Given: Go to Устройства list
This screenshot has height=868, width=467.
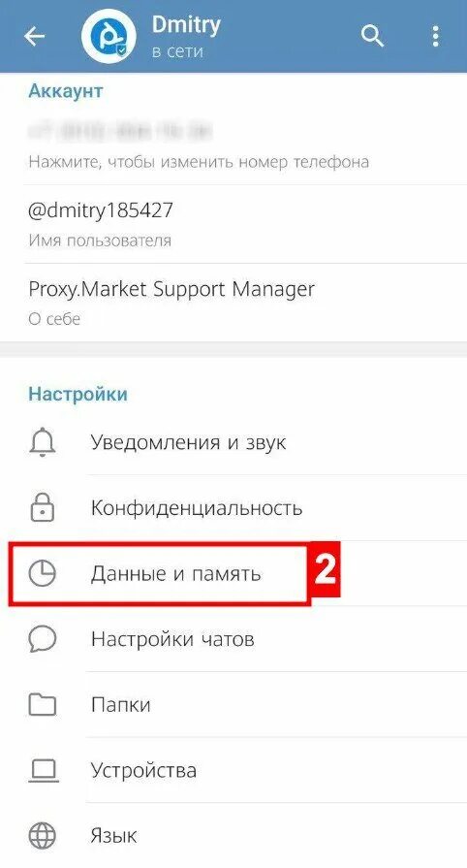Looking at the screenshot, I should [x=233, y=770].
